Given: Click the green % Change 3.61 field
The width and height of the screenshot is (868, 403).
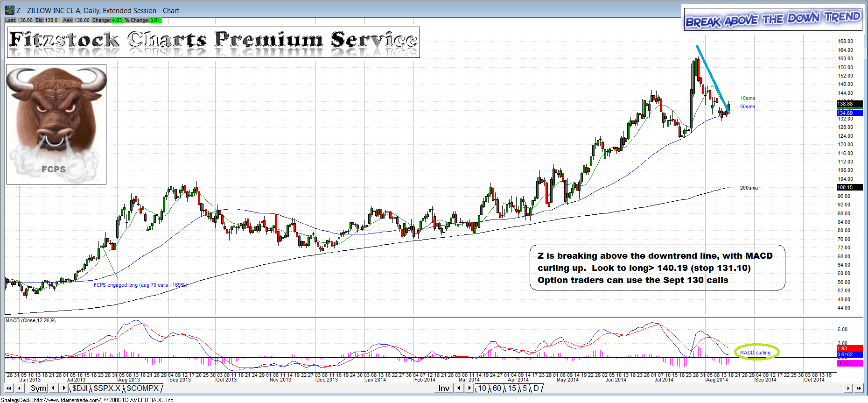Looking at the screenshot, I should coord(155,20).
